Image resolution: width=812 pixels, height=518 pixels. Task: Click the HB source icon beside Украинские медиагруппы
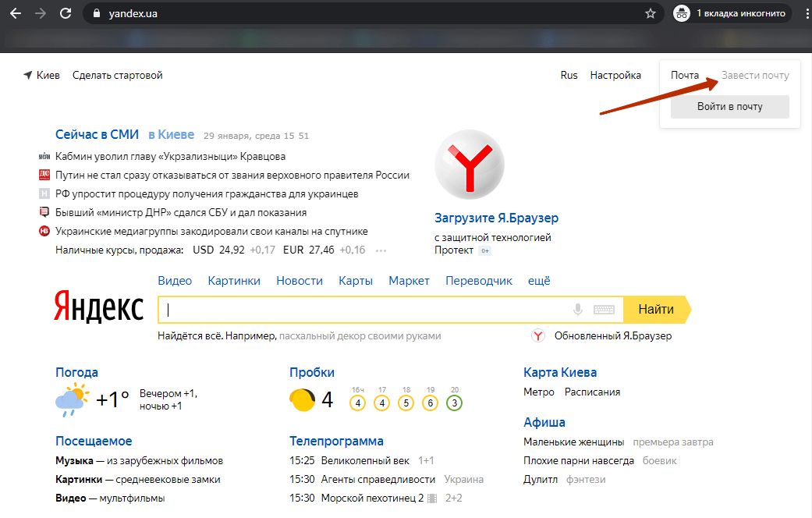click(44, 231)
